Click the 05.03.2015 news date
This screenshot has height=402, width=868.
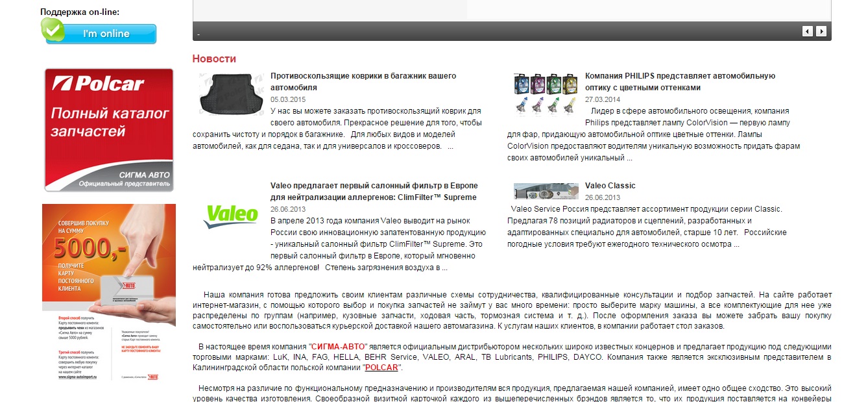pyautogui.click(x=288, y=99)
